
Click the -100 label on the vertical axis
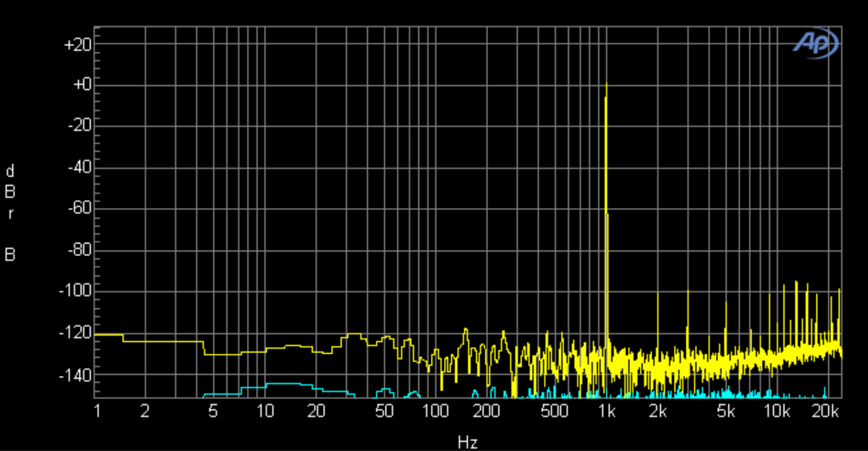click(x=75, y=291)
